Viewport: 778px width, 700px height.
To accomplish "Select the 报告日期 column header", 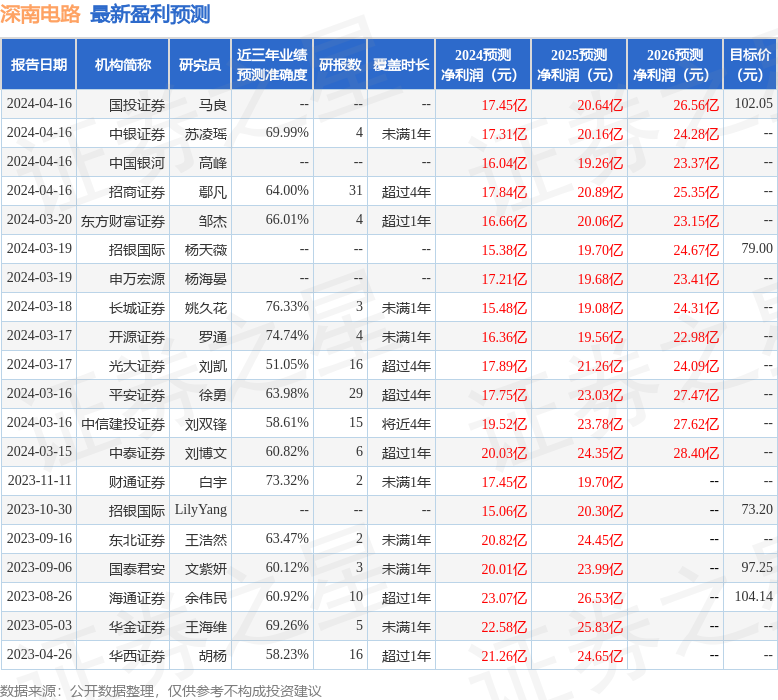I will [39, 64].
